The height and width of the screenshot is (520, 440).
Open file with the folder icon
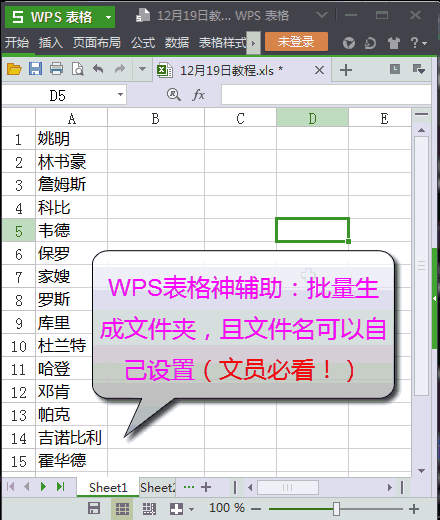(14, 69)
